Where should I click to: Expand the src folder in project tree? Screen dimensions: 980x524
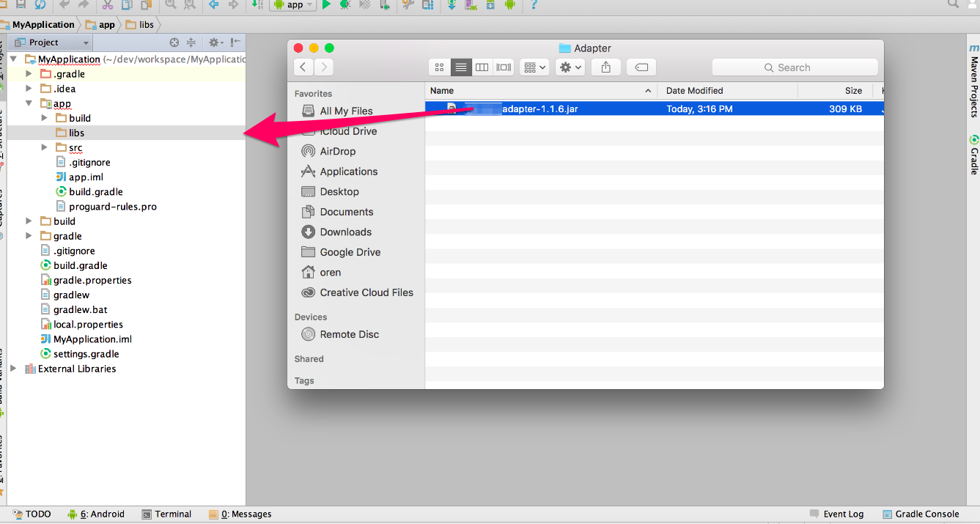pos(45,147)
